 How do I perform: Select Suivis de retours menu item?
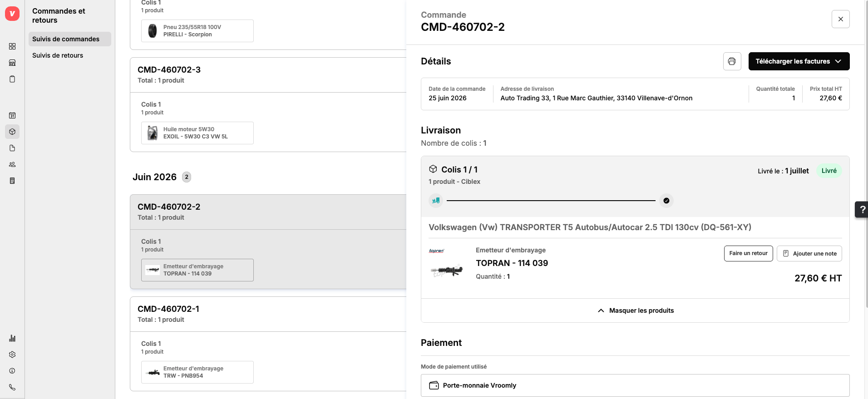pyautogui.click(x=70, y=55)
